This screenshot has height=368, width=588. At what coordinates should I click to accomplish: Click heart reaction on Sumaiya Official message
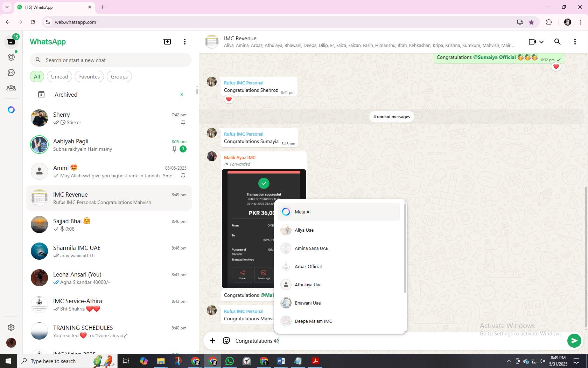pos(556,67)
